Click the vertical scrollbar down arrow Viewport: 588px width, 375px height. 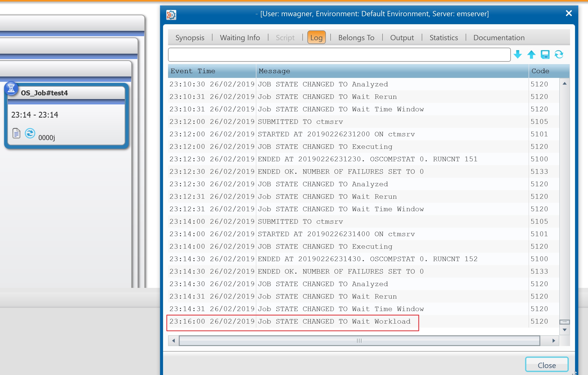tap(565, 330)
